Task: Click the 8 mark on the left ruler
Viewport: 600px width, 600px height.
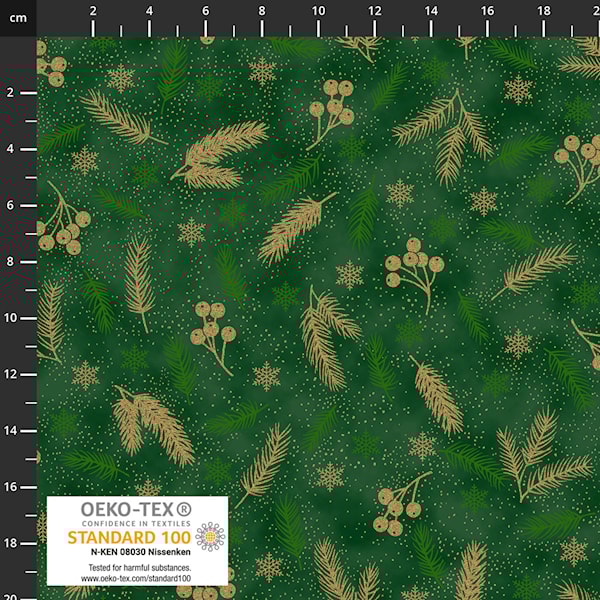Action: 11,262
